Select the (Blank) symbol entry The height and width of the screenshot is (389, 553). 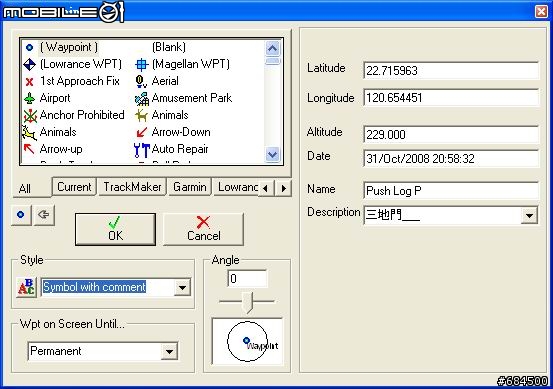click(x=169, y=47)
